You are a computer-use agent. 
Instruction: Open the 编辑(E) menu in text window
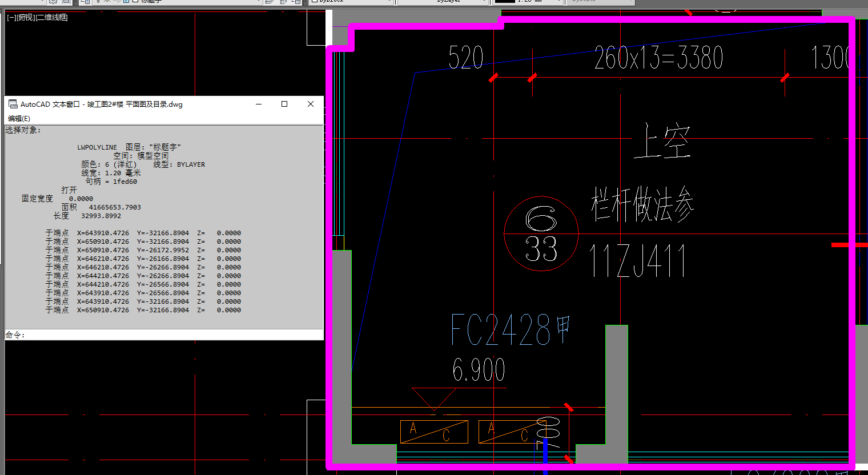19,119
